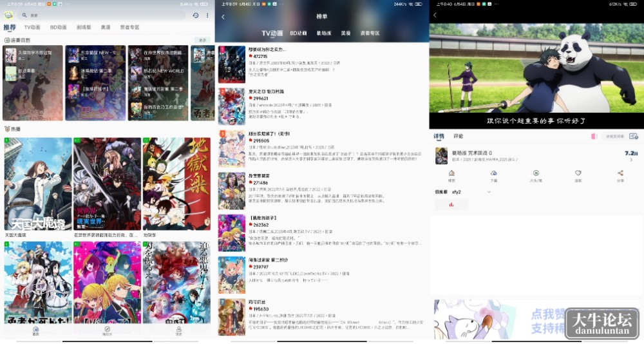The height and width of the screenshot is (344, 644).
Task: Switch to the 推荐 tab on home screen
Action: click(10, 27)
